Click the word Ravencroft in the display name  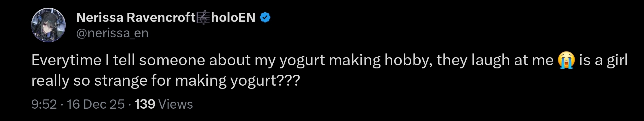(x=161, y=18)
